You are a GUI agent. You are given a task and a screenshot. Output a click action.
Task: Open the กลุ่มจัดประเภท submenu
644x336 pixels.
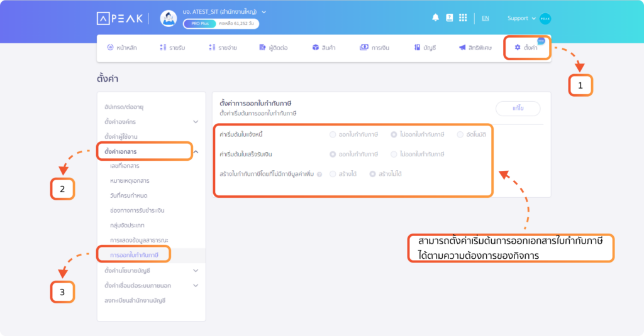coord(127,225)
